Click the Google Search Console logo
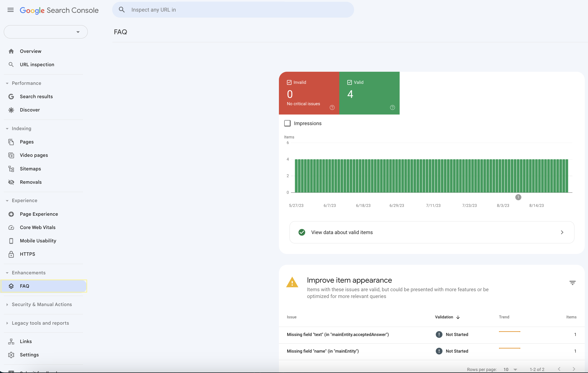588x373 pixels. tap(59, 10)
